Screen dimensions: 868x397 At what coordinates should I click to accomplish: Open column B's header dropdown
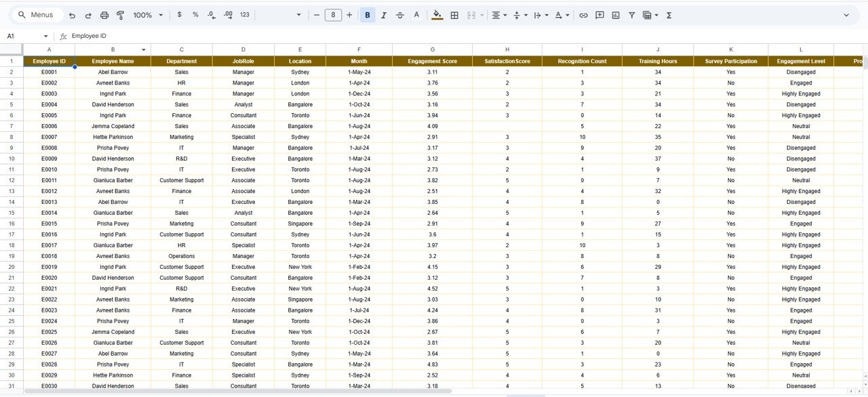143,50
